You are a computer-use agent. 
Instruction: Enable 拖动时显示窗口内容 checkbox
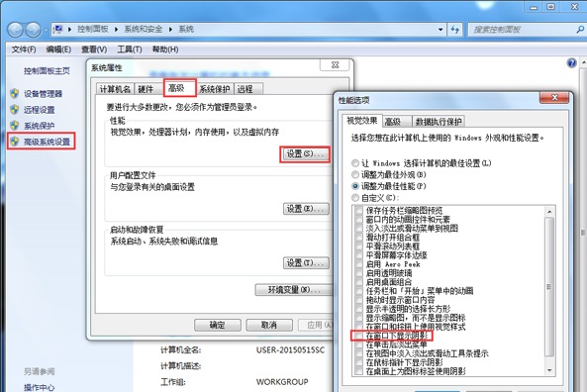pos(358,300)
